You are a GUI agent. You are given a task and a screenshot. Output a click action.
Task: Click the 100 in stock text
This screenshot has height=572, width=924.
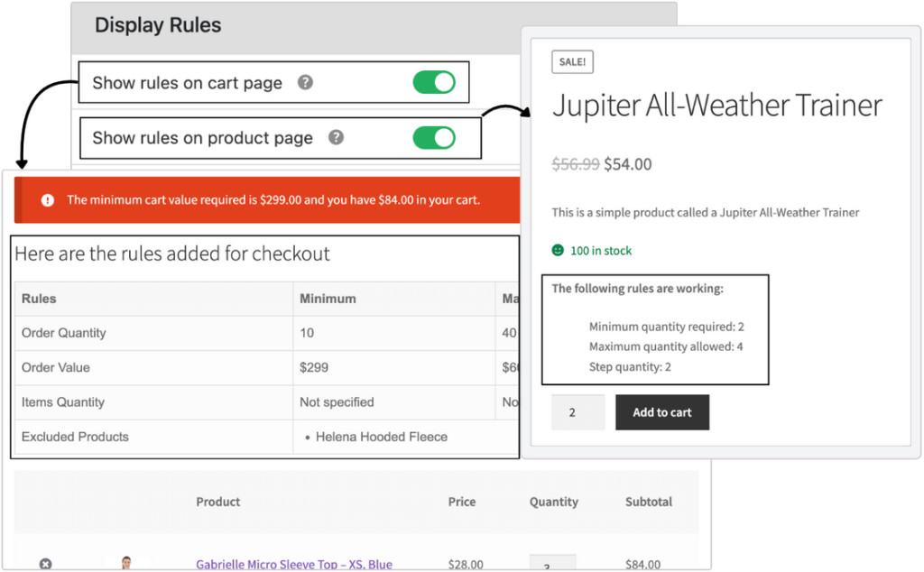pos(600,251)
